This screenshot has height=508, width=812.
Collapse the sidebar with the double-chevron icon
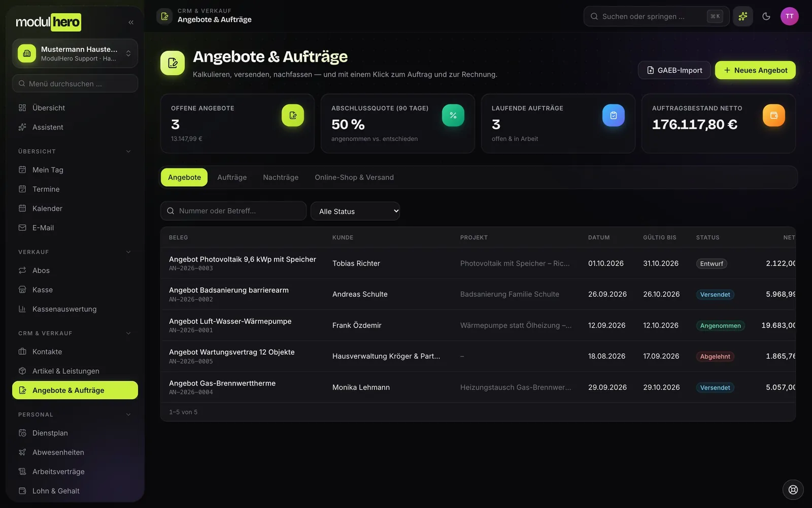coord(131,22)
